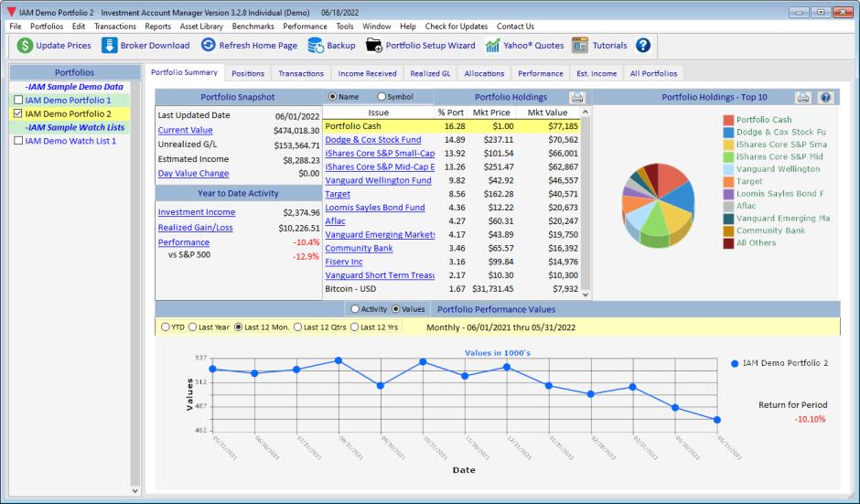The height and width of the screenshot is (504, 860).
Task: Click the All Others legend color swatch
Action: (728, 243)
